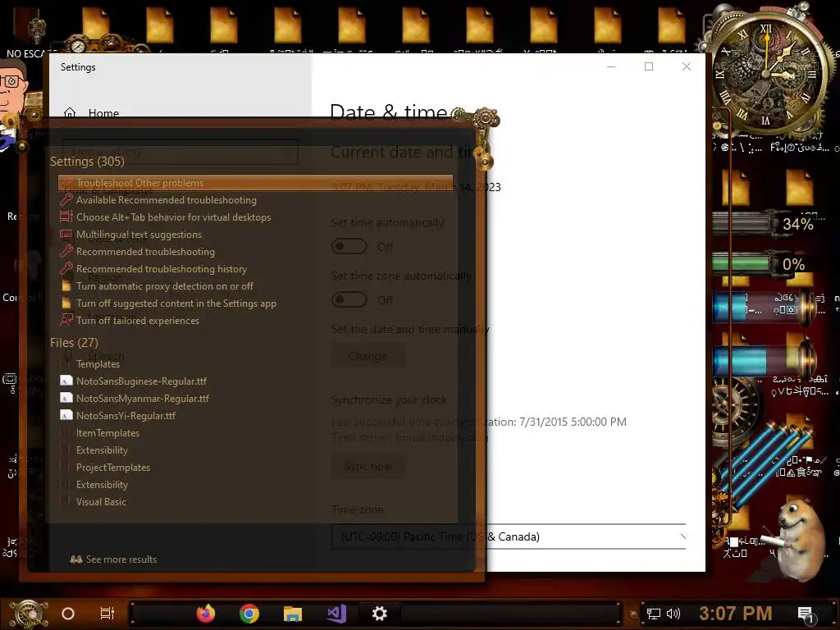Click icon beside Choose Alt+Tab behavior
The height and width of the screenshot is (630, 840).
[66, 217]
